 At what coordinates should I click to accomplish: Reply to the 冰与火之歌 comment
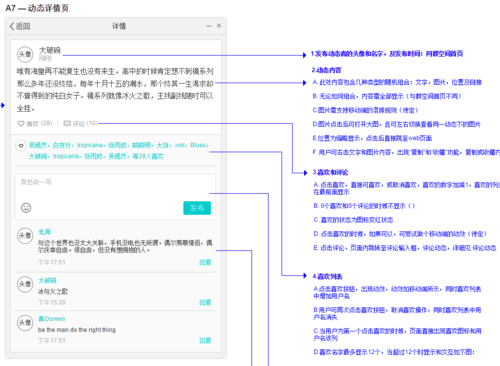point(205,302)
